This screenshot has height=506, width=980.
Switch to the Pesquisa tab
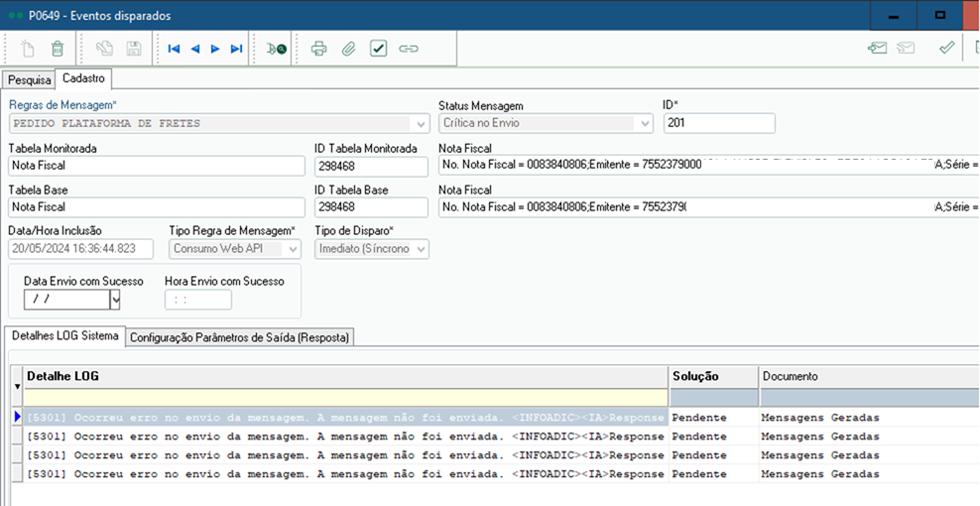[29, 79]
